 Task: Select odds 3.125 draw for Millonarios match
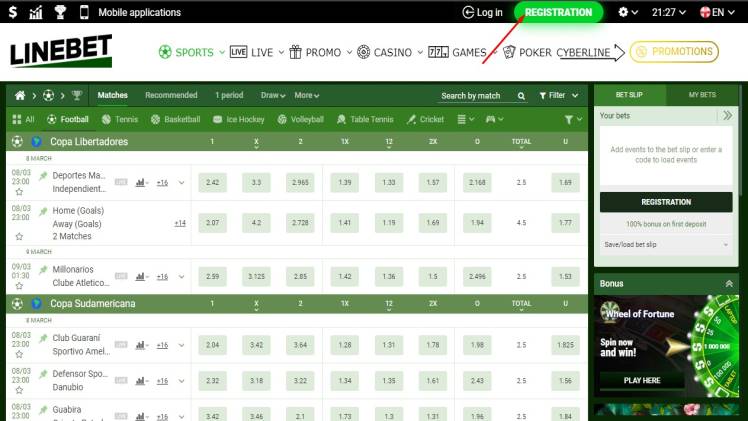click(256, 277)
